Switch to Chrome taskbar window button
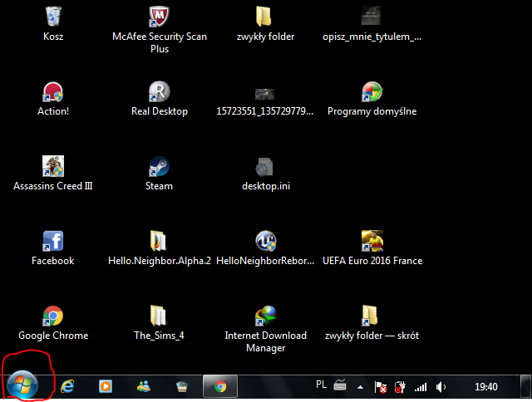 220,386
